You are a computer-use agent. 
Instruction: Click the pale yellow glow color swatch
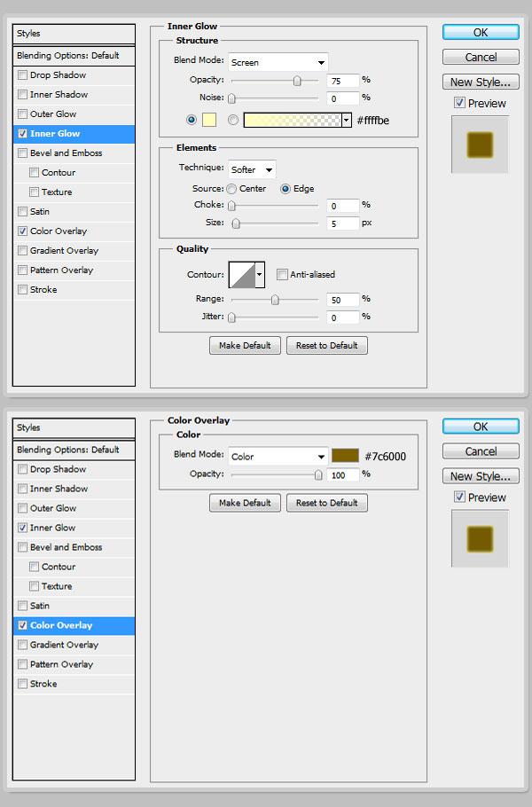point(209,120)
